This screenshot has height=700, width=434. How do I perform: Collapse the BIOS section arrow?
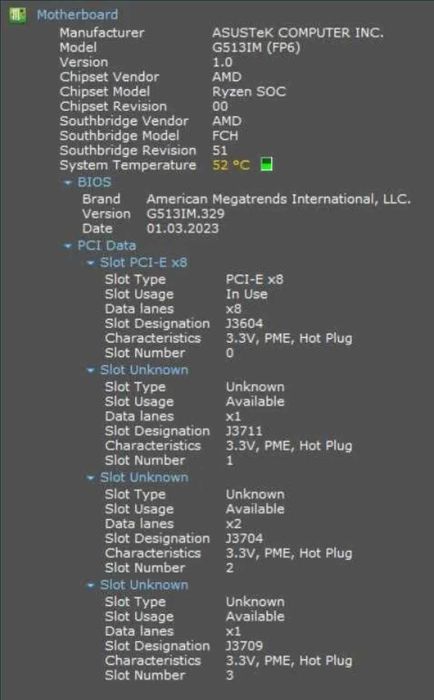(67, 183)
